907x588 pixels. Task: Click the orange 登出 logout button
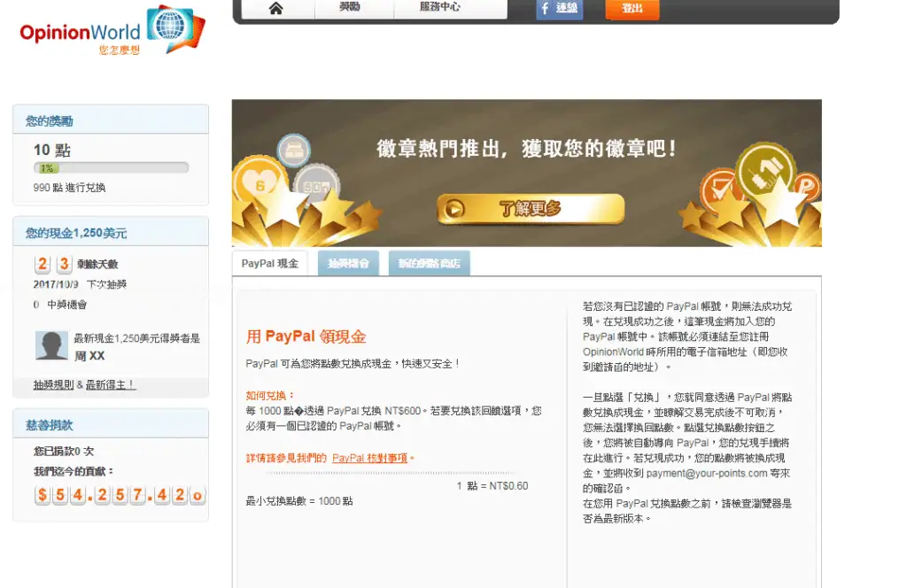632,8
